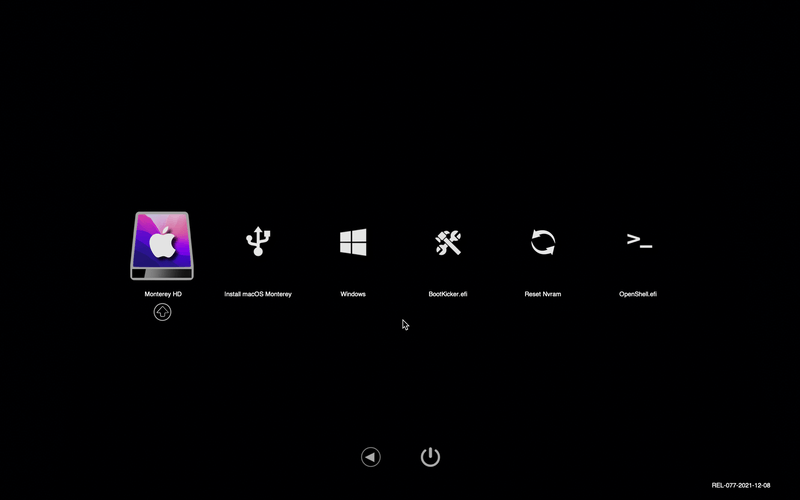Image resolution: width=800 pixels, height=500 pixels.
Task: Click the "Install macOS Monterey" label
Action: 258,294
